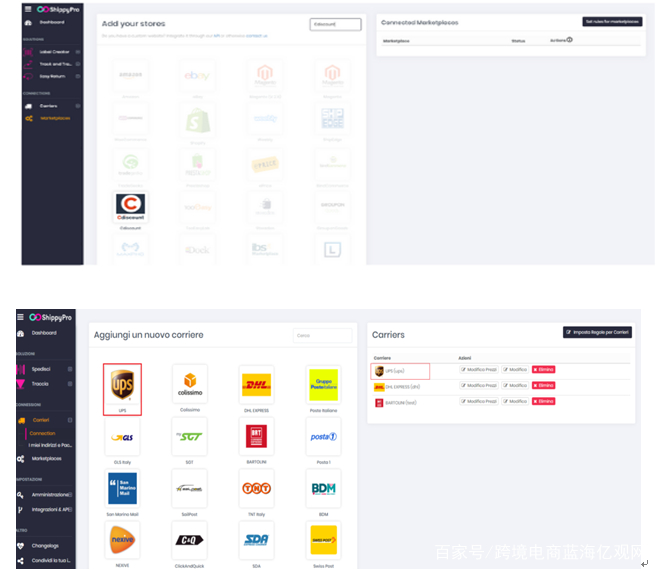Open Marketplaces in the bottom sidebar

click(46, 459)
